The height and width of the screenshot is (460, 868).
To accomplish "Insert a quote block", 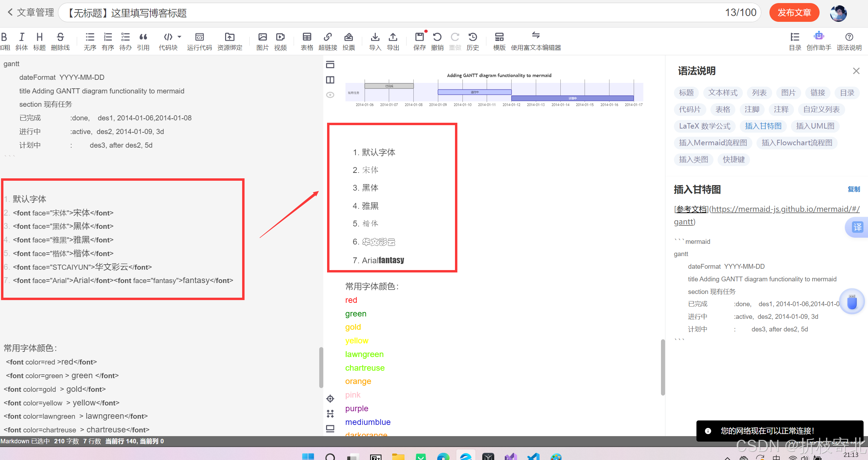I will 143,37.
